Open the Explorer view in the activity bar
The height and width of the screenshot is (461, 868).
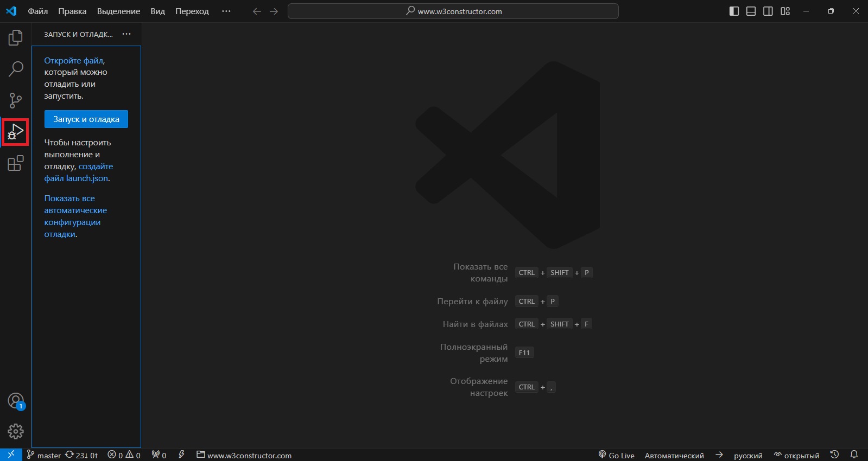coord(16,37)
